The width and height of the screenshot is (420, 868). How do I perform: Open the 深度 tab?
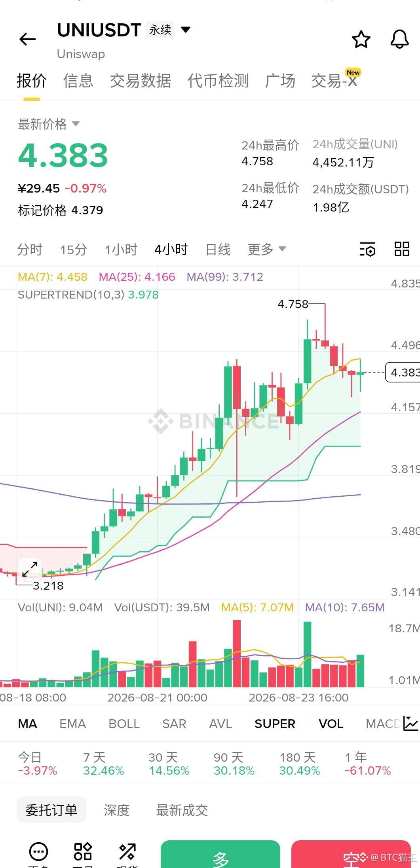pyautogui.click(x=117, y=810)
